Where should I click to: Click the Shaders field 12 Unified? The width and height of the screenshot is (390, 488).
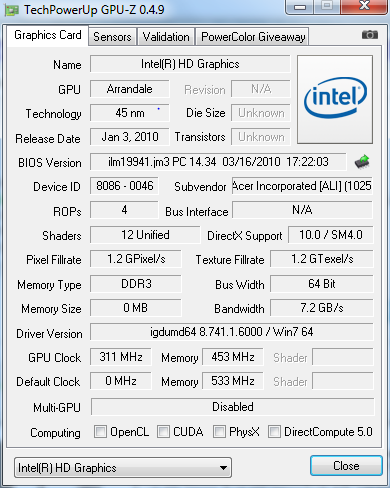(x=145, y=235)
